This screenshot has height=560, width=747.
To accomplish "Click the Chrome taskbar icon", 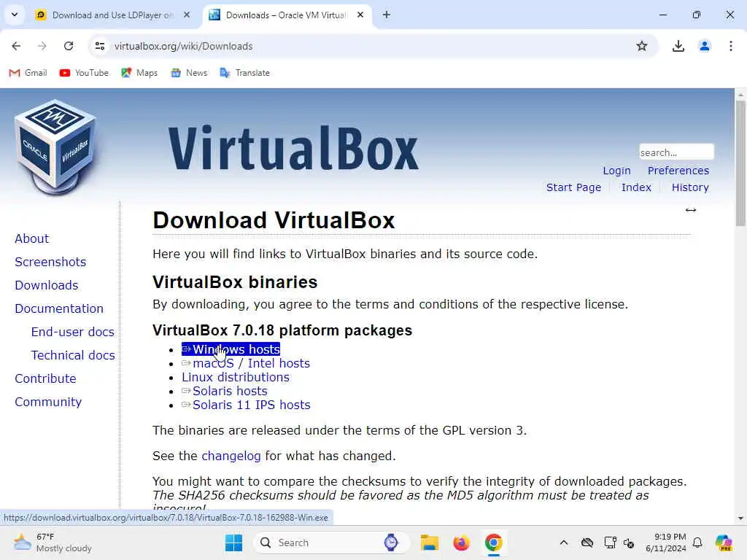I will coord(494,542).
